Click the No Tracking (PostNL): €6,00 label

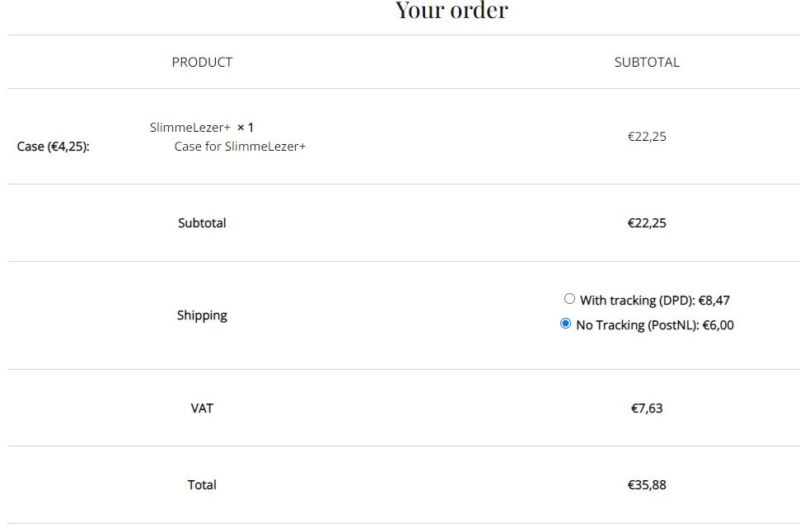point(655,325)
